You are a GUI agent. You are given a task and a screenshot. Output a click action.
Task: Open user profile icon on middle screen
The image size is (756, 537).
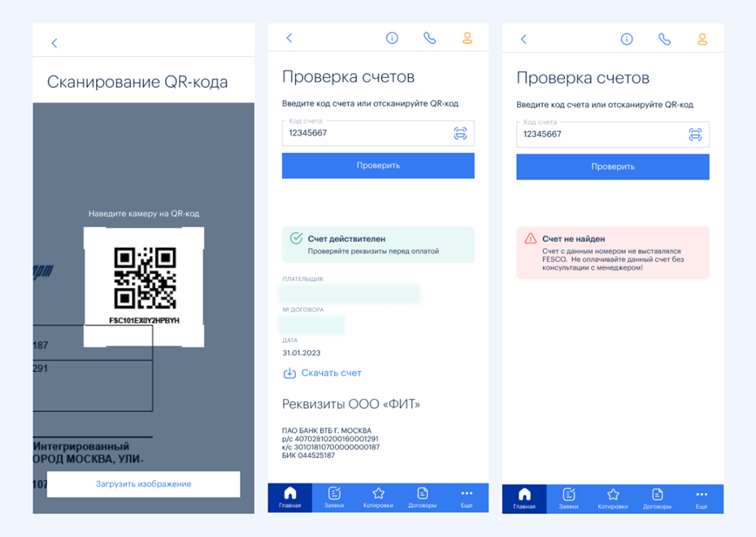(467, 37)
